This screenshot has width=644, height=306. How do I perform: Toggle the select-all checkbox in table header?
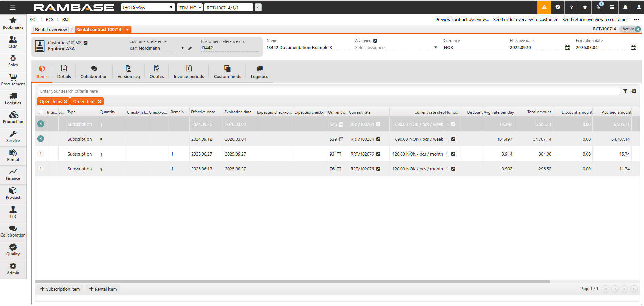point(41,112)
